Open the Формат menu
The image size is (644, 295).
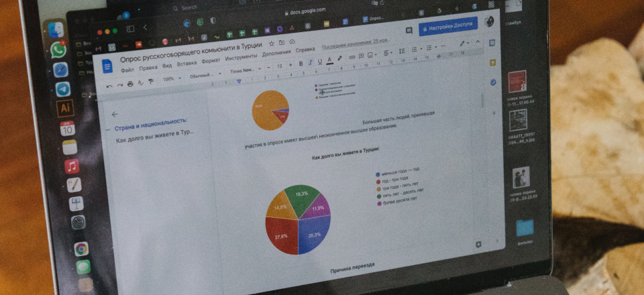[x=211, y=61]
